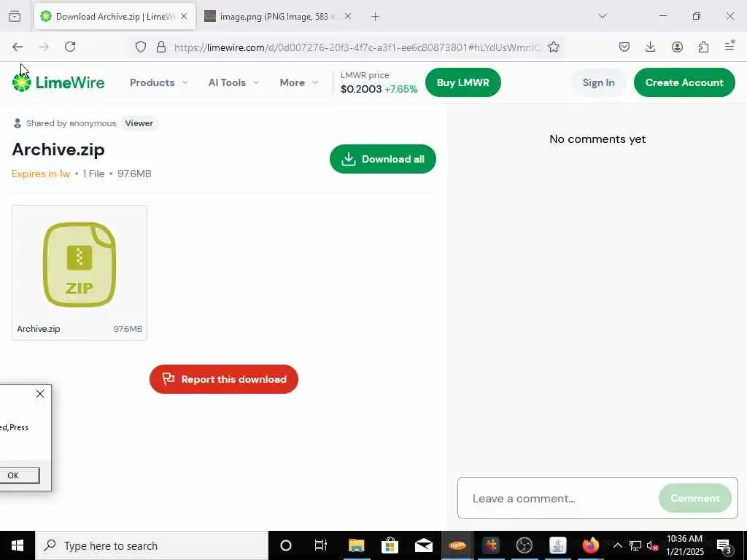
Task: Switch to the image.png tab
Action: point(278,17)
